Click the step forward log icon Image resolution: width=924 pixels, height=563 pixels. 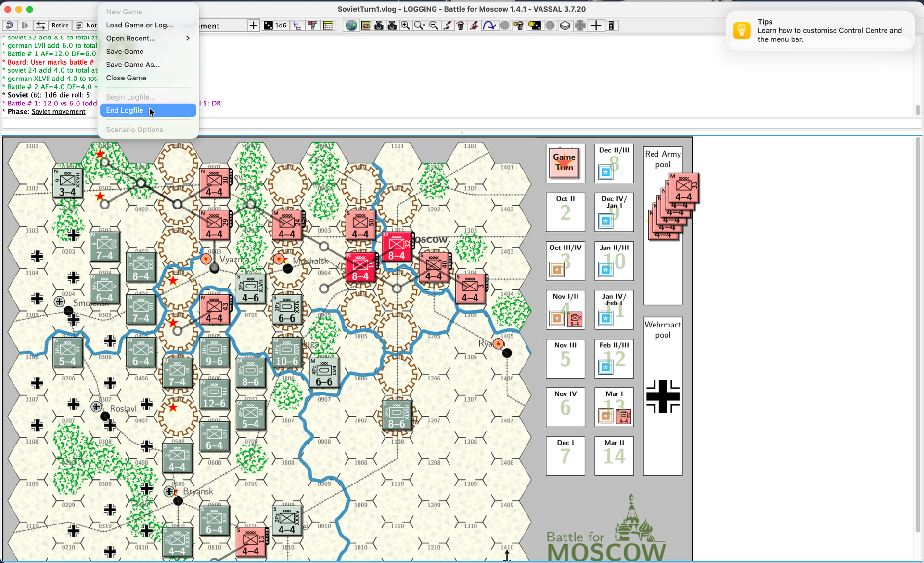click(25, 26)
